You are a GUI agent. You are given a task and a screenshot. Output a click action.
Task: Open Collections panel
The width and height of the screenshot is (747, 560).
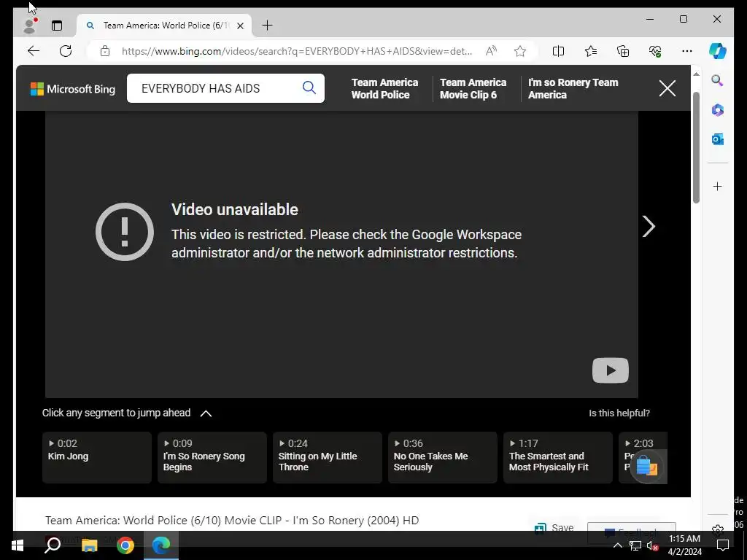pyautogui.click(x=623, y=51)
